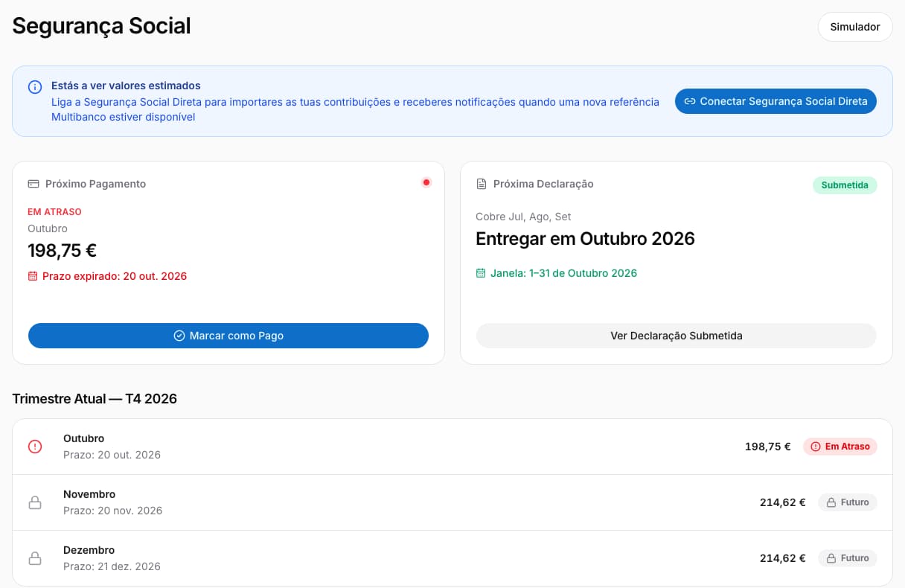Click Janela: 1–31 de Outubro 2026 text
The image size is (905, 588).
[x=563, y=273]
